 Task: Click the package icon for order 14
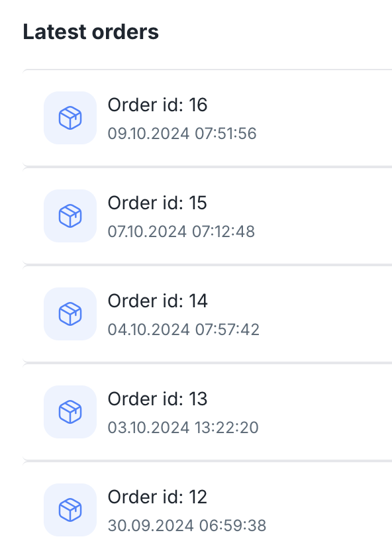pyautogui.click(x=70, y=314)
